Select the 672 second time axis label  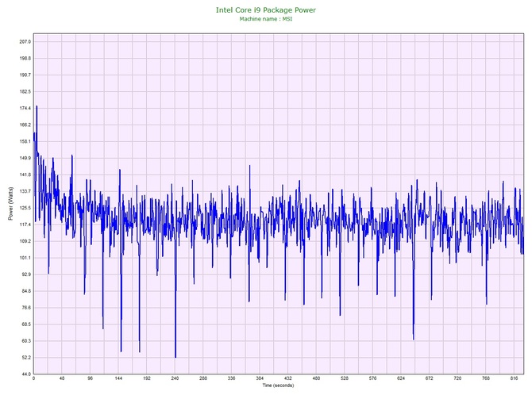(430, 379)
